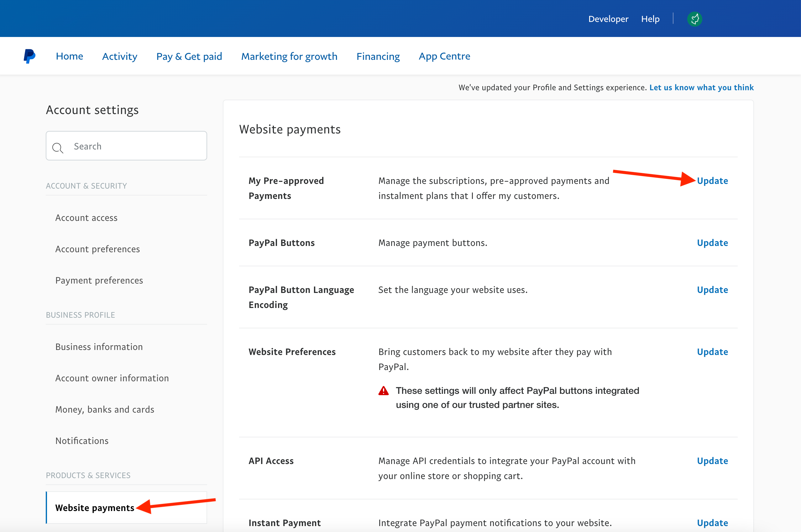Click 'Manage API credentials' description
The image size is (801, 532).
click(x=507, y=468)
